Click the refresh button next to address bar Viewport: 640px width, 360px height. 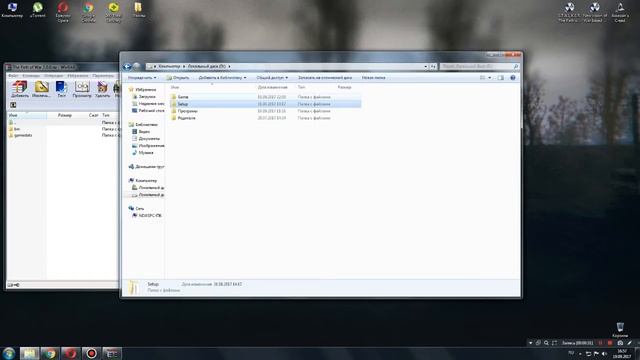(433, 66)
